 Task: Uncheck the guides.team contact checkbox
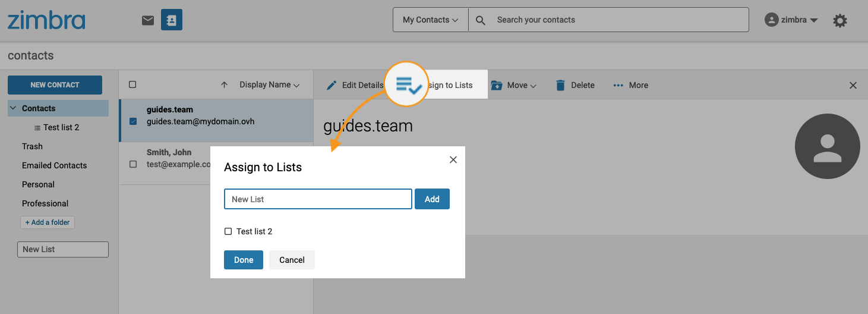(x=133, y=121)
